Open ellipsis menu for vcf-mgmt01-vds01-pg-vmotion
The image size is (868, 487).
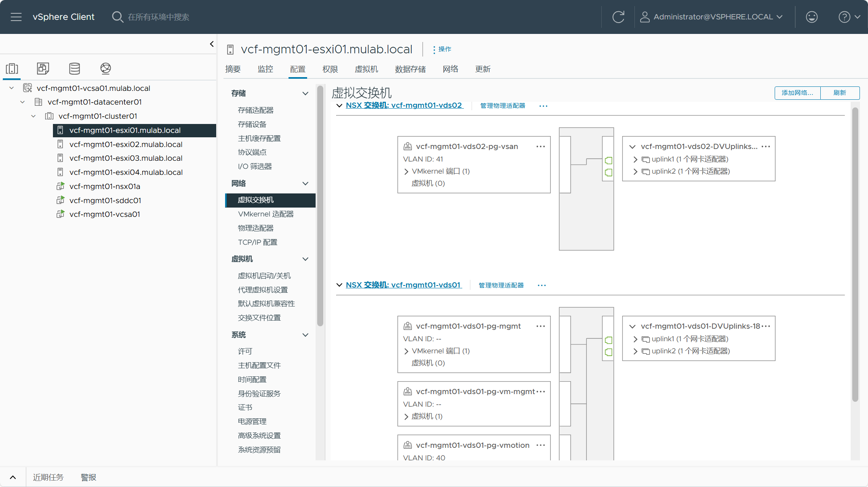point(541,445)
